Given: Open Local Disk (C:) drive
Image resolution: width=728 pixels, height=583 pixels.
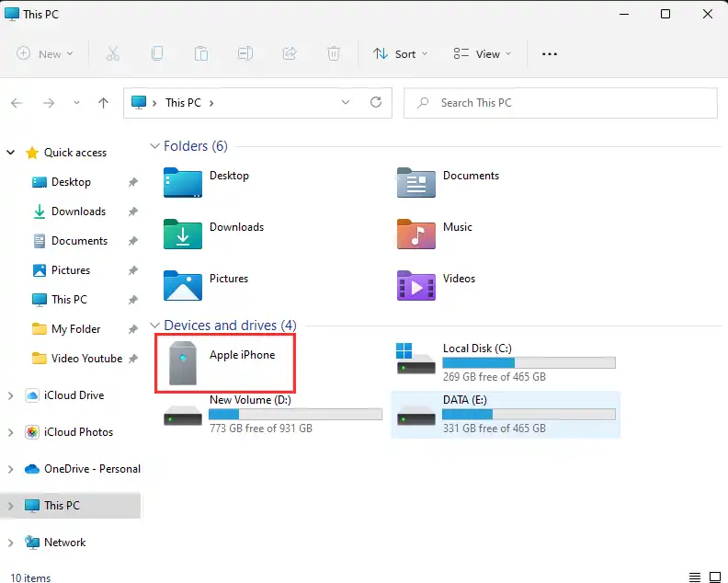Looking at the screenshot, I should (x=506, y=363).
